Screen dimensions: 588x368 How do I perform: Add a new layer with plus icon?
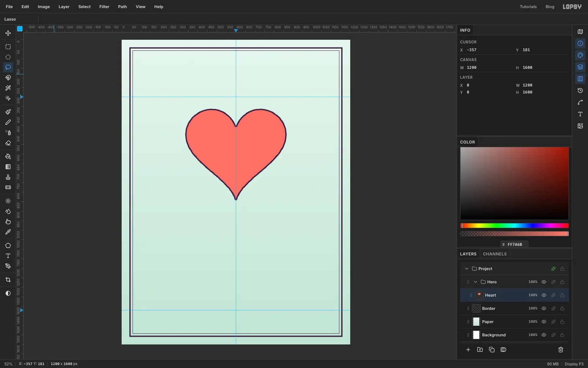pyautogui.click(x=468, y=350)
